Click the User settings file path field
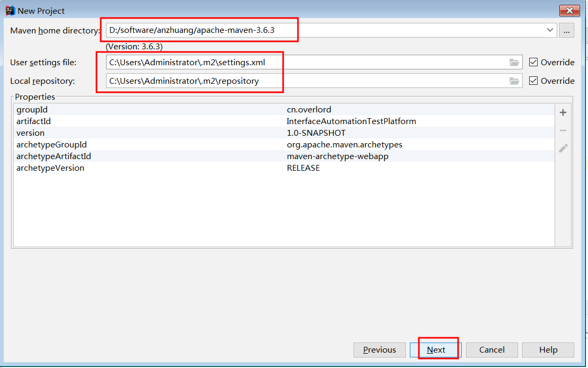 [x=314, y=62]
